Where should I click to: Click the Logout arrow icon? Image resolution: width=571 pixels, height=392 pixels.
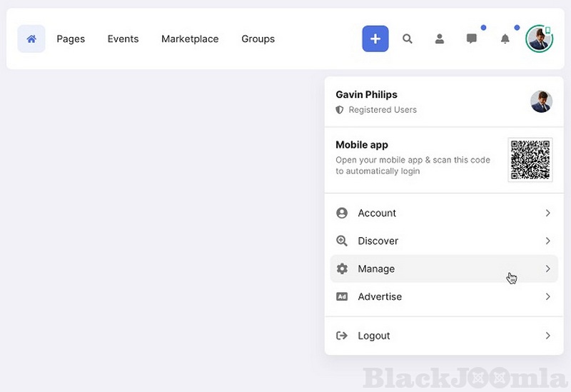click(342, 336)
